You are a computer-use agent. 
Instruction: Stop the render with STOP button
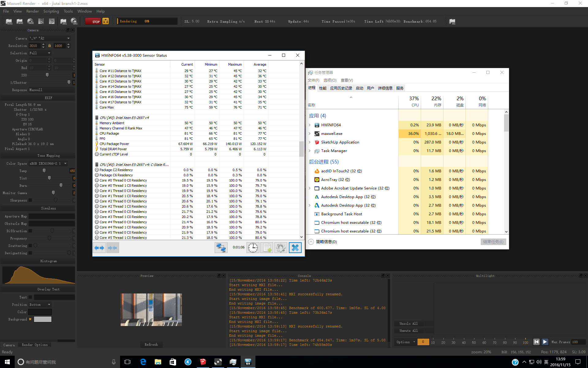[x=93, y=21]
